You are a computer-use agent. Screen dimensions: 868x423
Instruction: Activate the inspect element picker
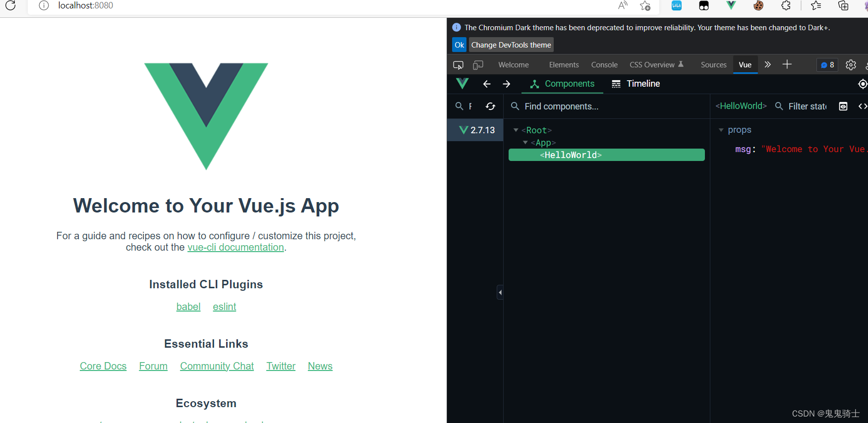point(458,65)
